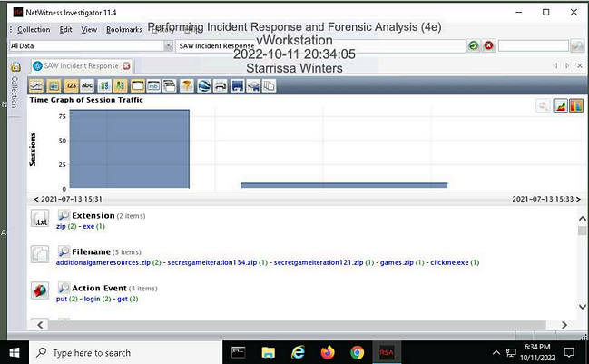Click the magnifier next to Extension

click(64, 215)
